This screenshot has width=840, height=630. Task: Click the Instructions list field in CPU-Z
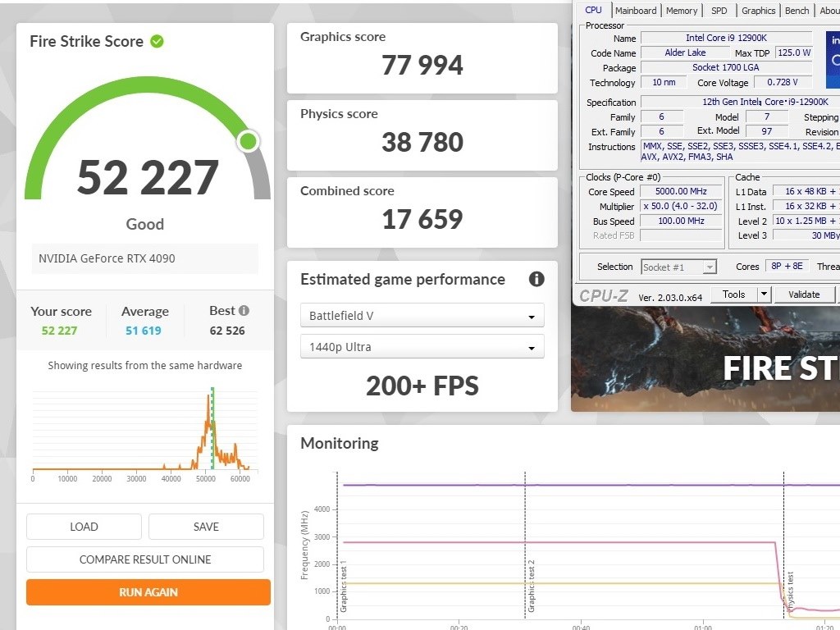tap(741, 151)
